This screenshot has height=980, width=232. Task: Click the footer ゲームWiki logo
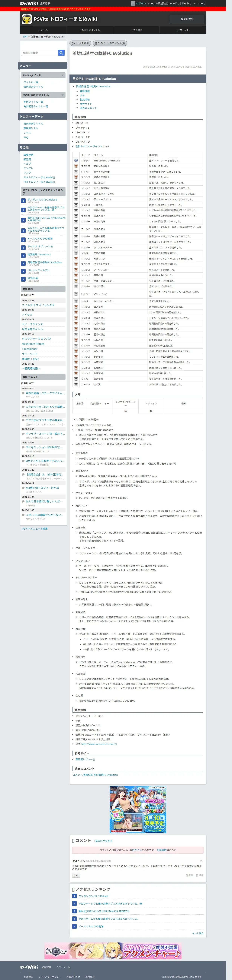click(x=29, y=967)
